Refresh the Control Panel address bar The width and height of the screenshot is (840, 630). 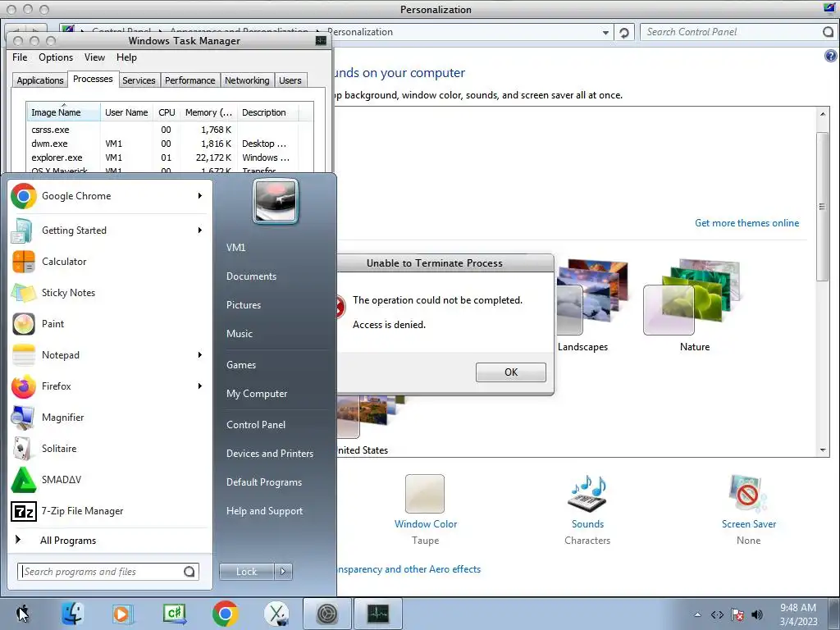coord(623,33)
